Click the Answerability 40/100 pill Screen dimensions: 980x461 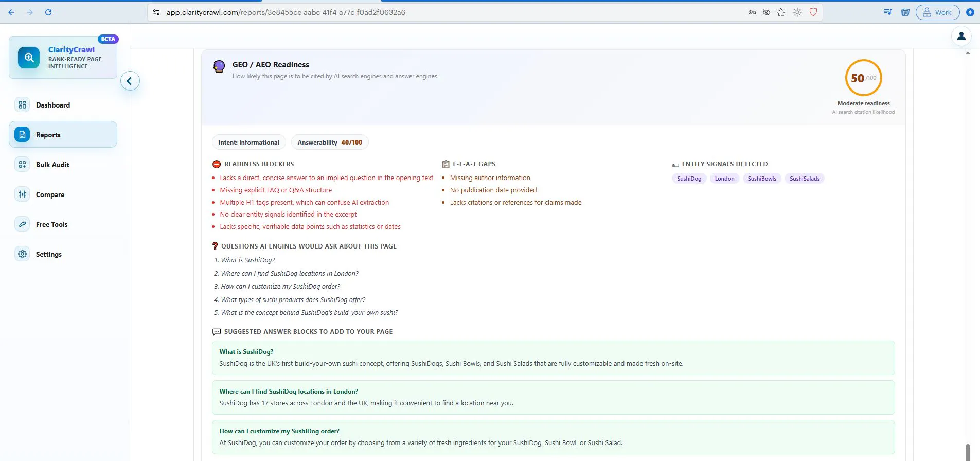pyautogui.click(x=330, y=143)
